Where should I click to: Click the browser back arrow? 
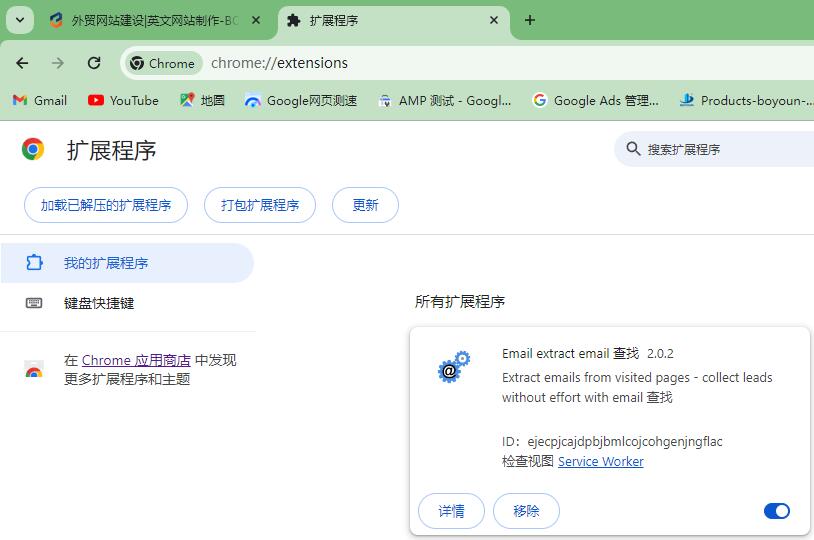coord(22,63)
